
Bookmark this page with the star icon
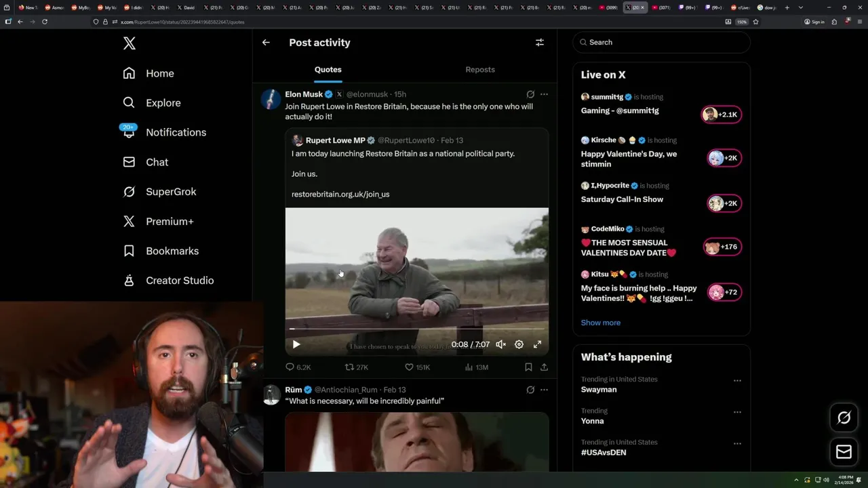[755, 22]
